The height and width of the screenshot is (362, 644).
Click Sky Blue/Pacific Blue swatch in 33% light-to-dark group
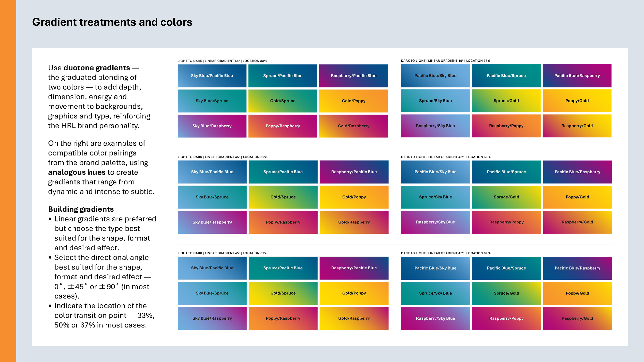pos(212,76)
